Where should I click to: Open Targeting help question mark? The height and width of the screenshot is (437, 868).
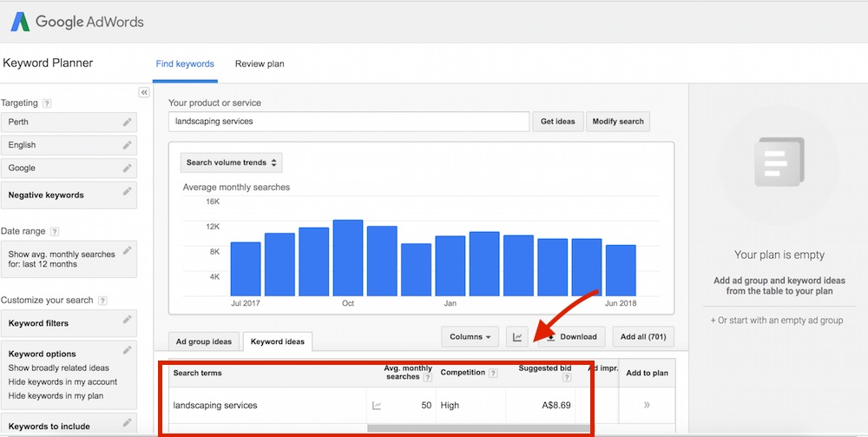(x=47, y=103)
